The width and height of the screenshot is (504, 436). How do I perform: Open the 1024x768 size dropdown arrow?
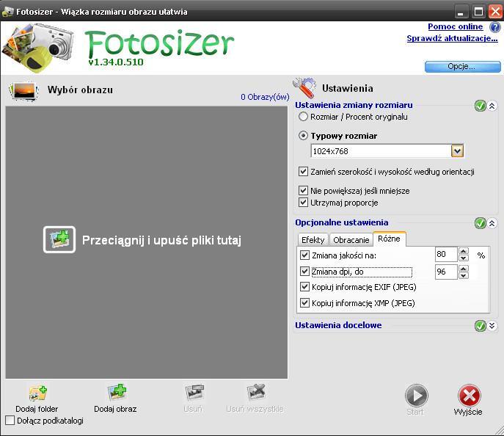coord(457,150)
